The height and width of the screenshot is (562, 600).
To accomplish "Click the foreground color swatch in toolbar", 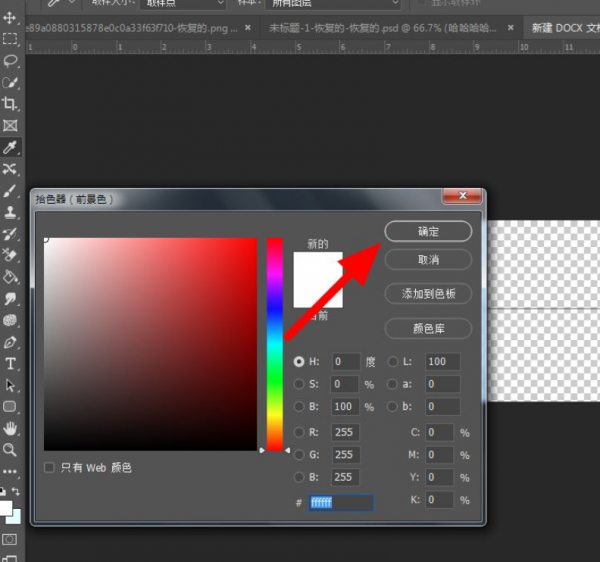I will point(5,508).
